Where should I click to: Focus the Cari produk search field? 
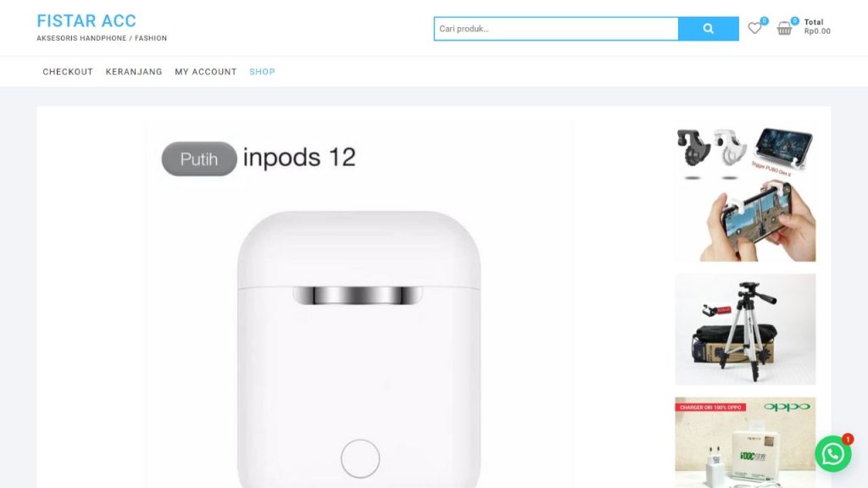556,29
